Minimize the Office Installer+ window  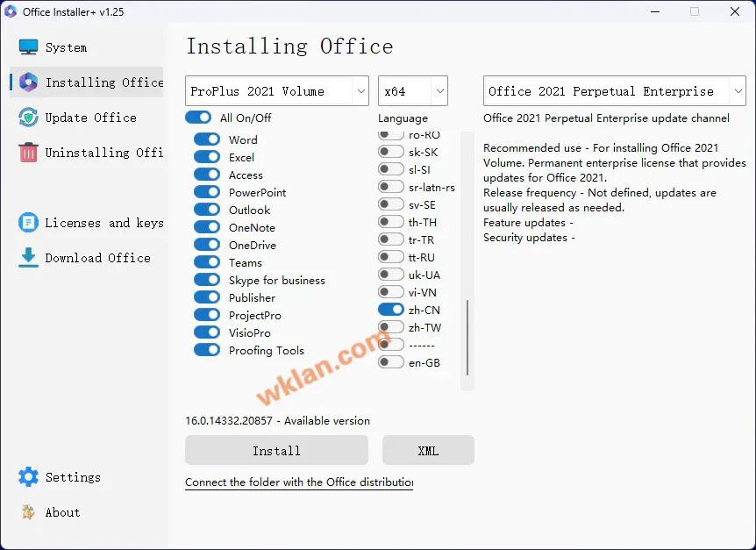pyautogui.click(x=655, y=11)
